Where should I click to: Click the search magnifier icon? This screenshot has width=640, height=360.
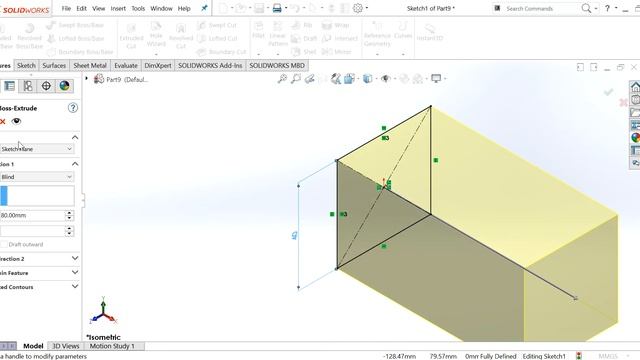tap(586, 8)
